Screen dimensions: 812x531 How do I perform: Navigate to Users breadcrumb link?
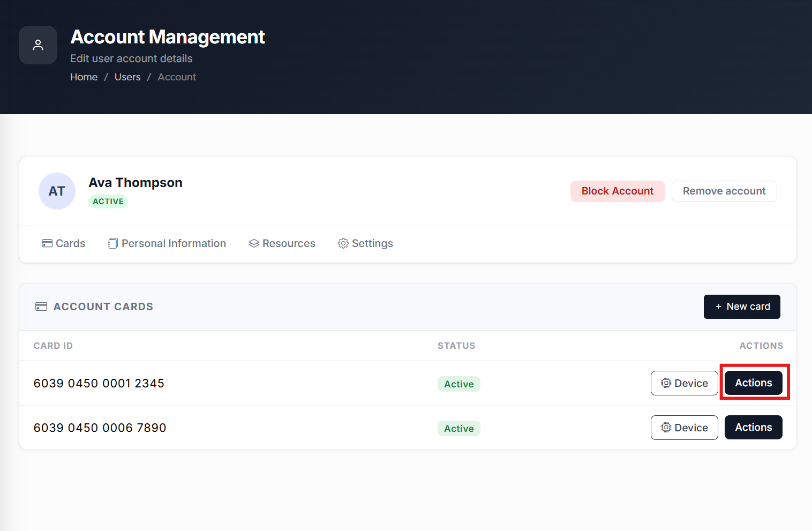[x=127, y=77]
